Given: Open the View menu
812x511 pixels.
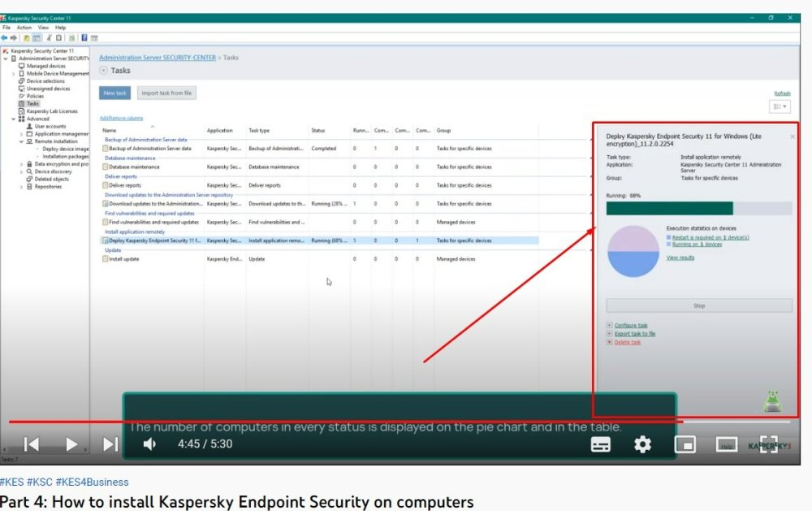Looking at the screenshot, I should point(43,28).
